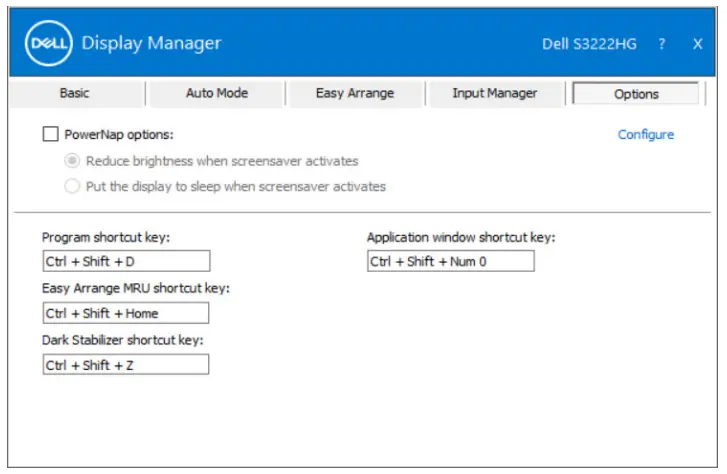Open help via the question mark icon
Viewport: 727px width, 474px height.
pyautogui.click(x=662, y=44)
